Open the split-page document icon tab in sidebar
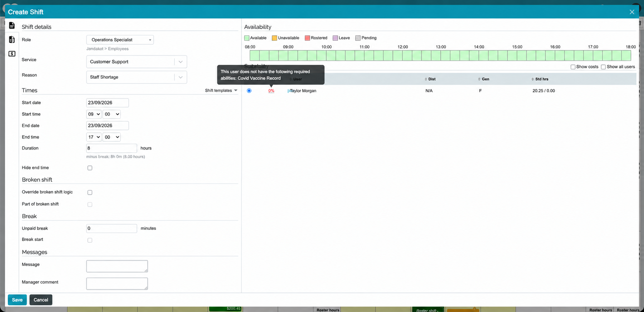Viewport: 644px width, 312px height. [12, 39]
